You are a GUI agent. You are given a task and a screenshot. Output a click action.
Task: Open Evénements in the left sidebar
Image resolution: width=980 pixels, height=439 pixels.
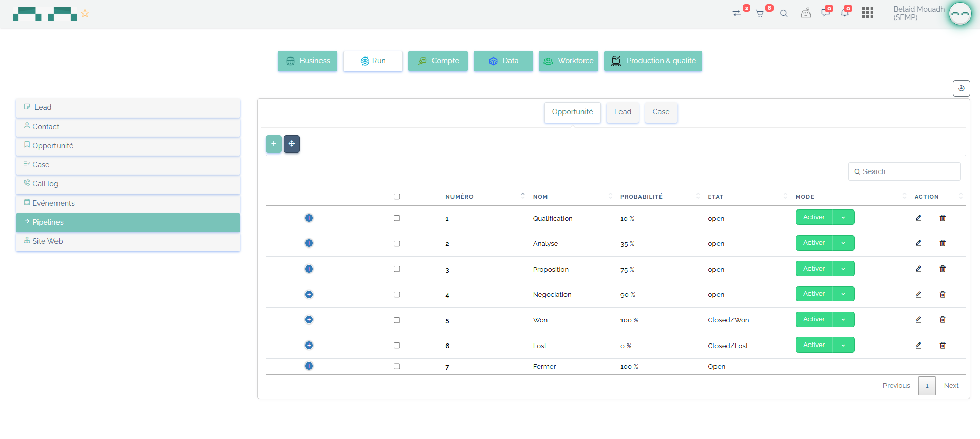pos(128,203)
